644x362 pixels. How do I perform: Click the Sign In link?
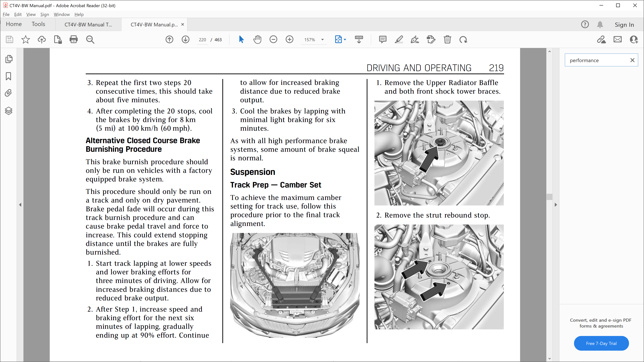[x=624, y=25]
